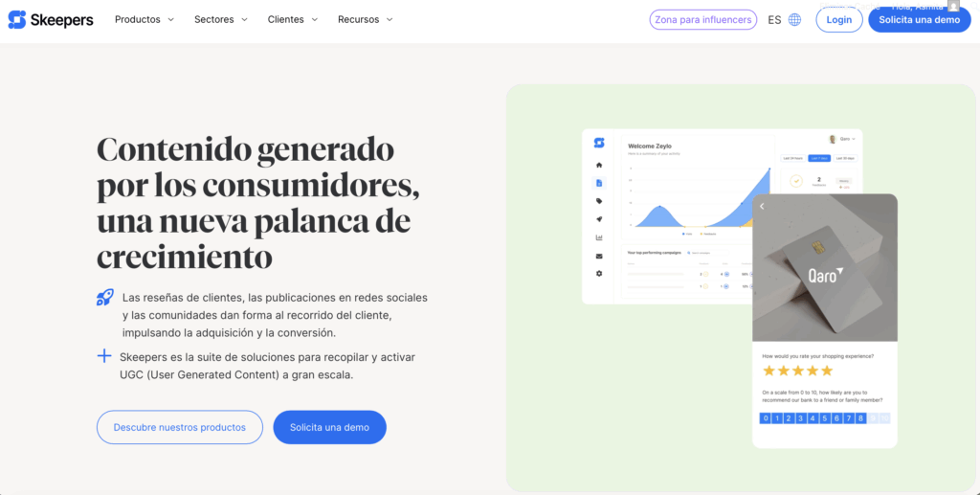Click the tag icon in the mockup sidebar
The width and height of the screenshot is (980, 495).
click(599, 201)
